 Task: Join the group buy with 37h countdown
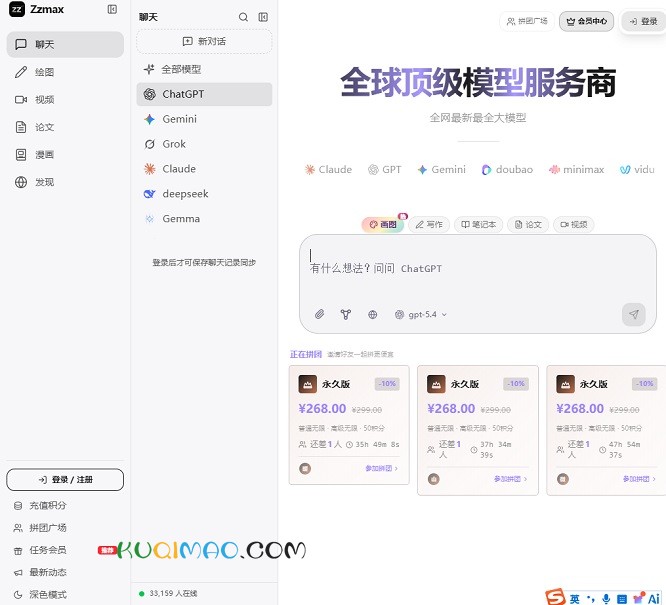(511, 479)
